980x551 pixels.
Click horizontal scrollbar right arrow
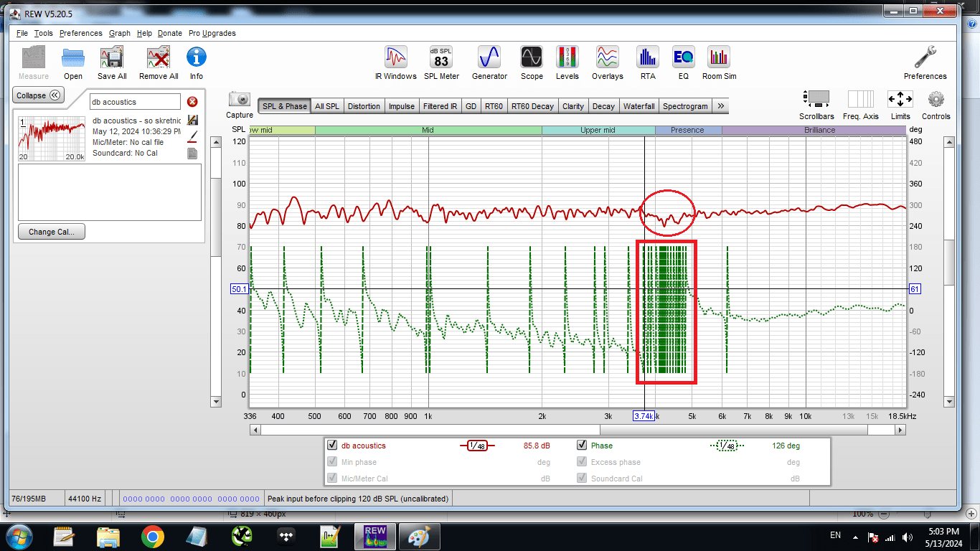[x=900, y=430]
